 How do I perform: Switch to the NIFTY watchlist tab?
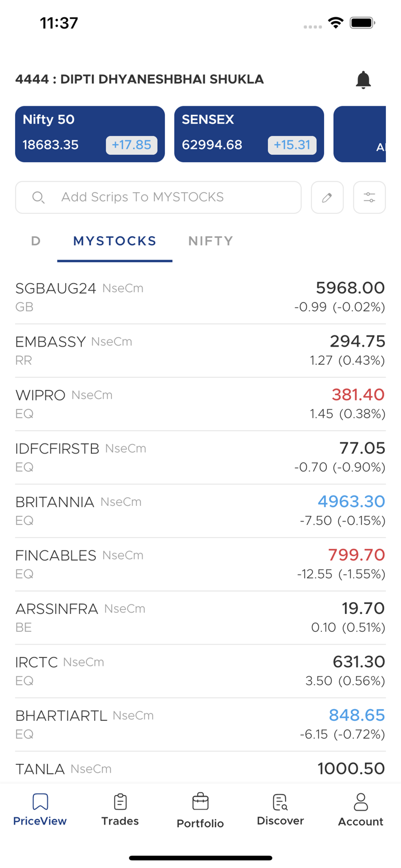click(211, 241)
